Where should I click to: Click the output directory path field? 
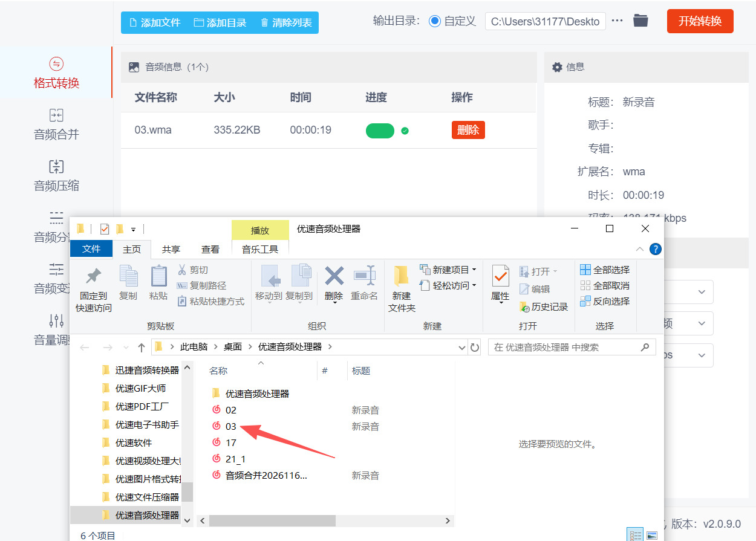click(x=544, y=21)
